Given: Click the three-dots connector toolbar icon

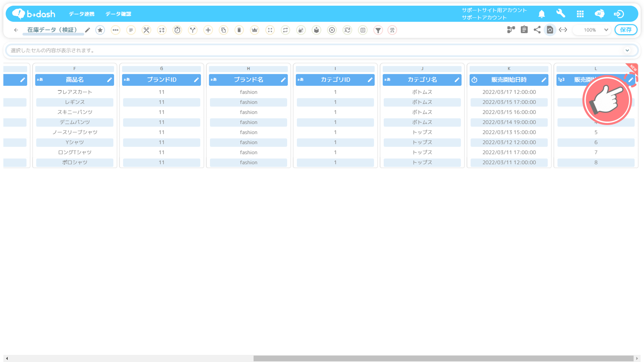Looking at the screenshot, I should coord(116,30).
